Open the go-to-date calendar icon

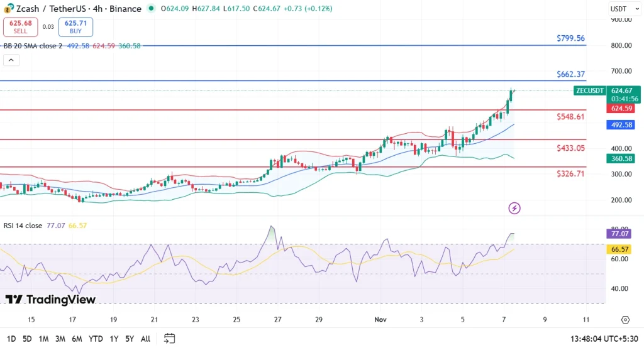click(169, 339)
